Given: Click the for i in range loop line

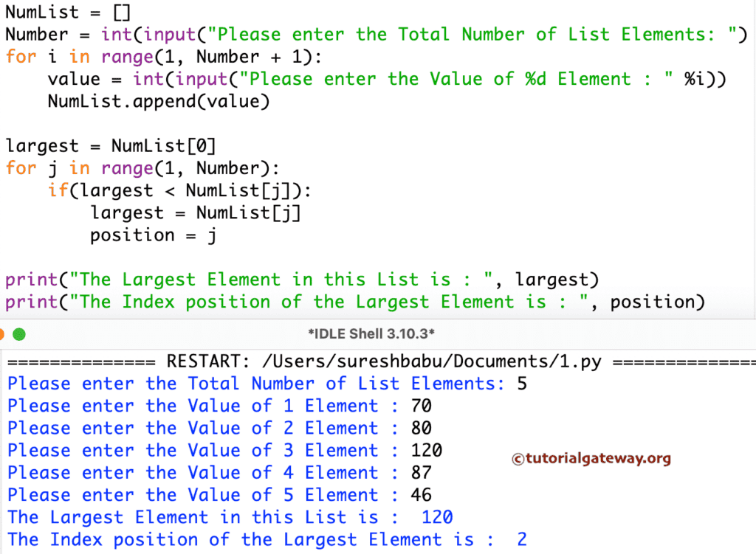Looking at the screenshot, I should point(162,57).
